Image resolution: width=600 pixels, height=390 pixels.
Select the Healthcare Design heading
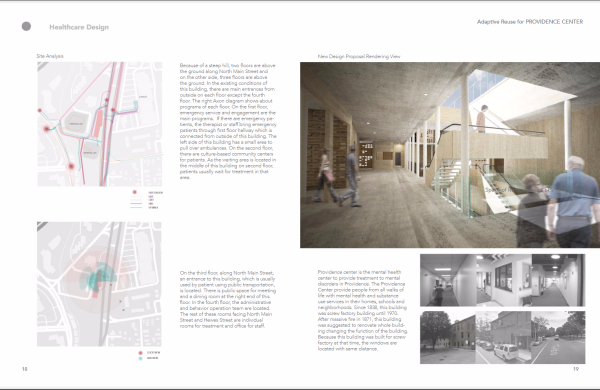point(79,27)
